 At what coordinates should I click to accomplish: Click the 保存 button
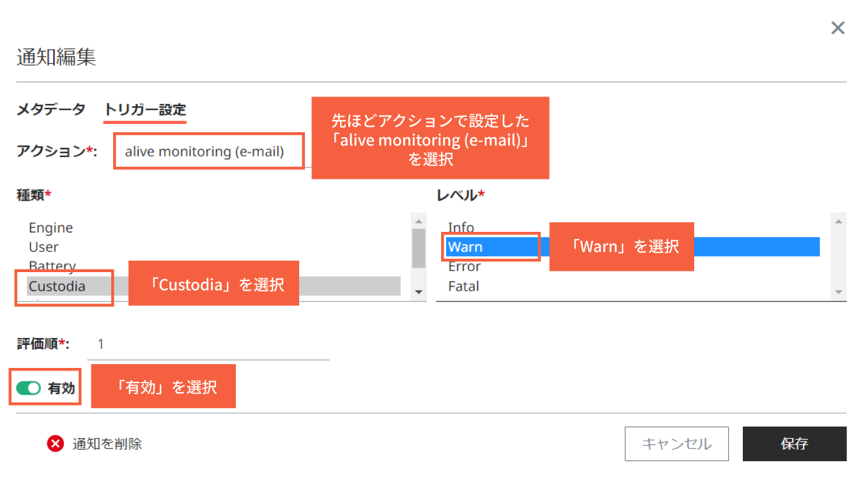click(x=795, y=443)
